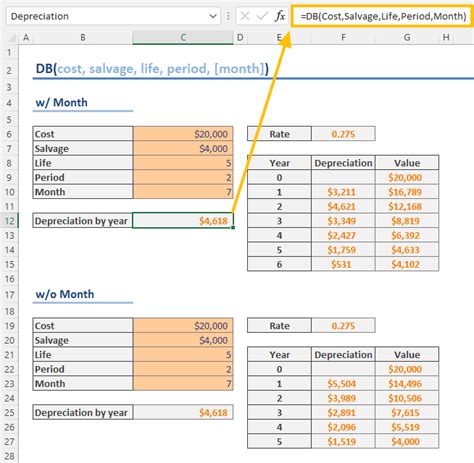
Task: Select value cell $14,496
Action: point(407,384)
